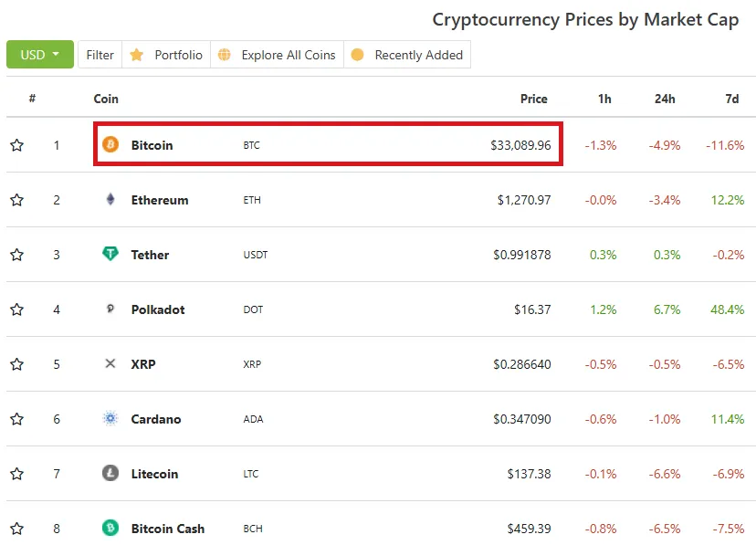Go to the Portfolio tab
This screenshot has width=756, height=545.
pos(166,55)
